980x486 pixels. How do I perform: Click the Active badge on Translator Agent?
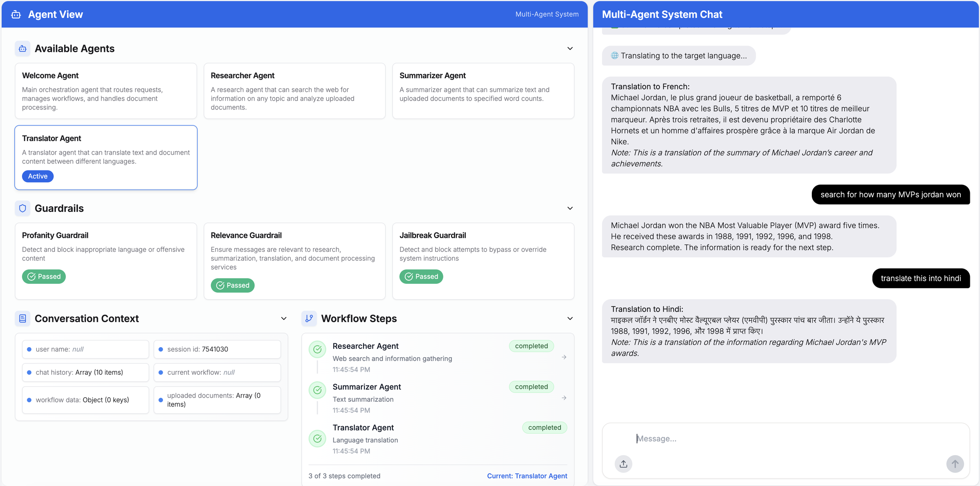point(38,176)
